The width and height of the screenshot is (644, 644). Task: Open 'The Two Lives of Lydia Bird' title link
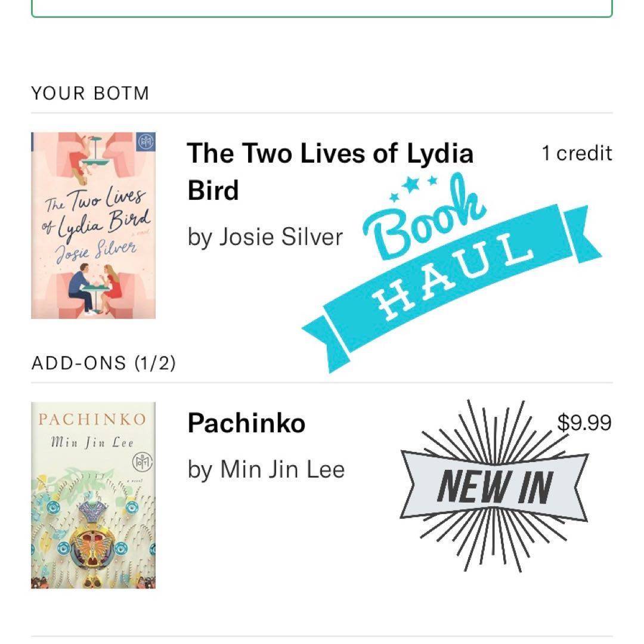pos(329,172)
